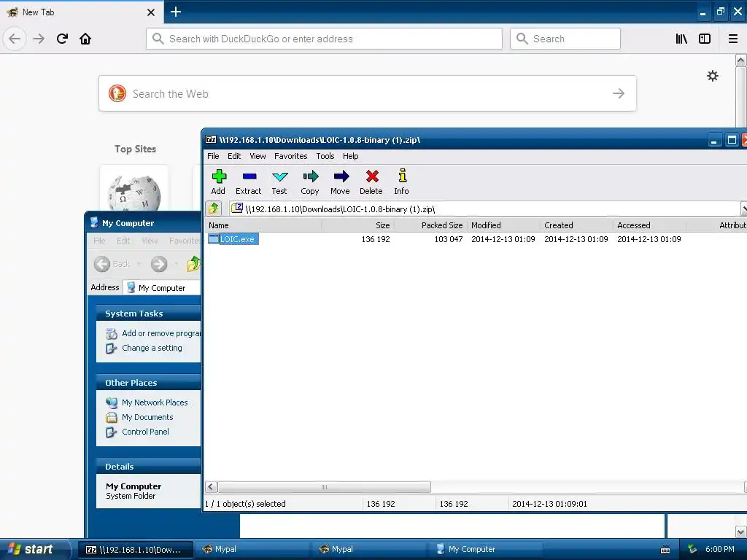
Task: Go to browser Home page
Action: tap(85, 39)
